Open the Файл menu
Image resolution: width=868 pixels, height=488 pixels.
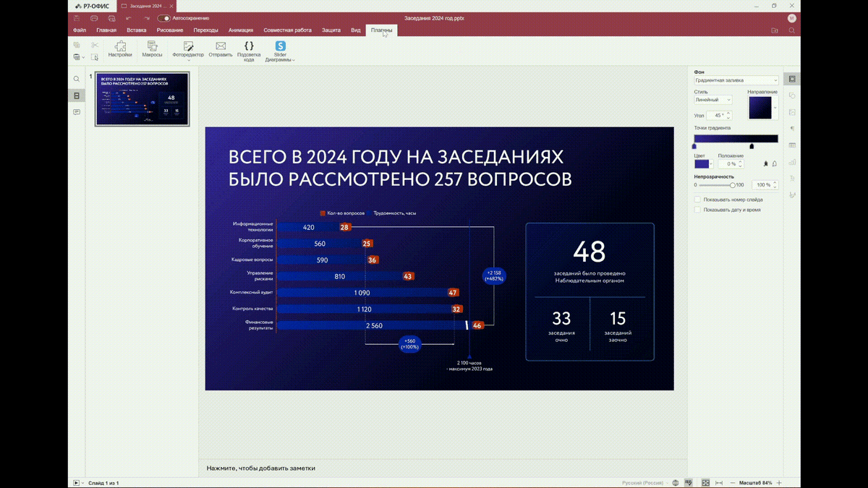[80, 30]
